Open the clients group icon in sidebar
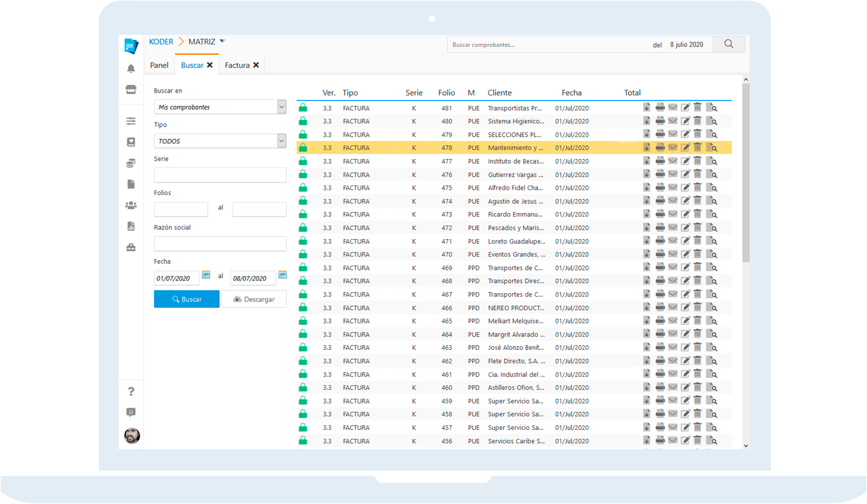Screen dimensions: 867x504 (131, 205)
